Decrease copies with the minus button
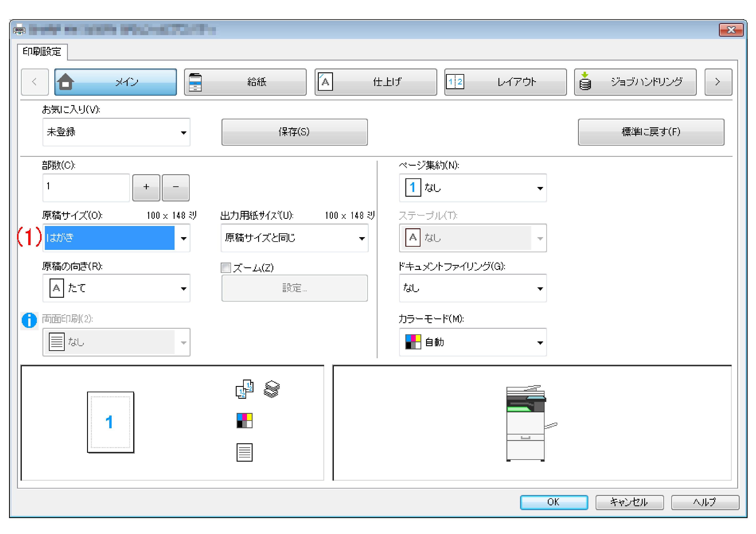 tap(176, 187)
